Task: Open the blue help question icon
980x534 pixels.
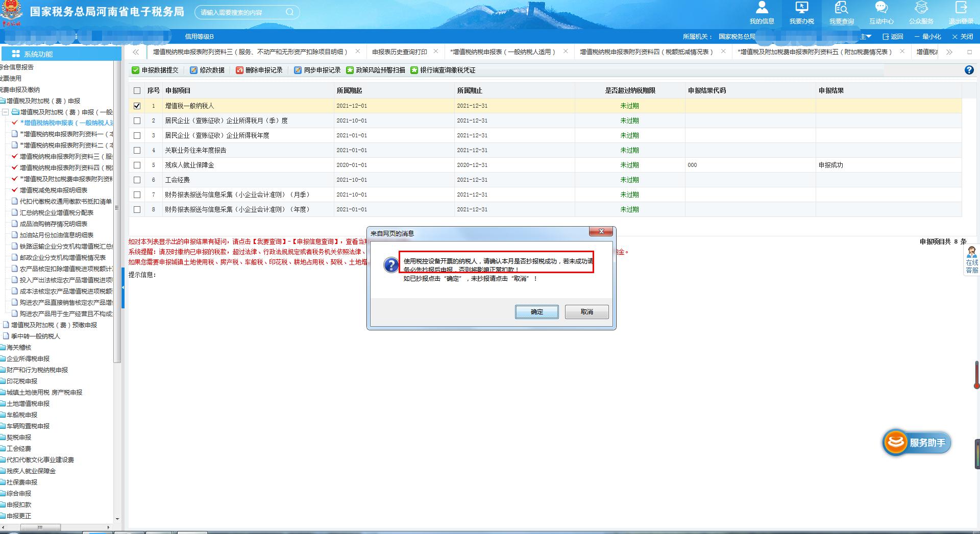Action: pyautogui.click(x=969, y=70)
